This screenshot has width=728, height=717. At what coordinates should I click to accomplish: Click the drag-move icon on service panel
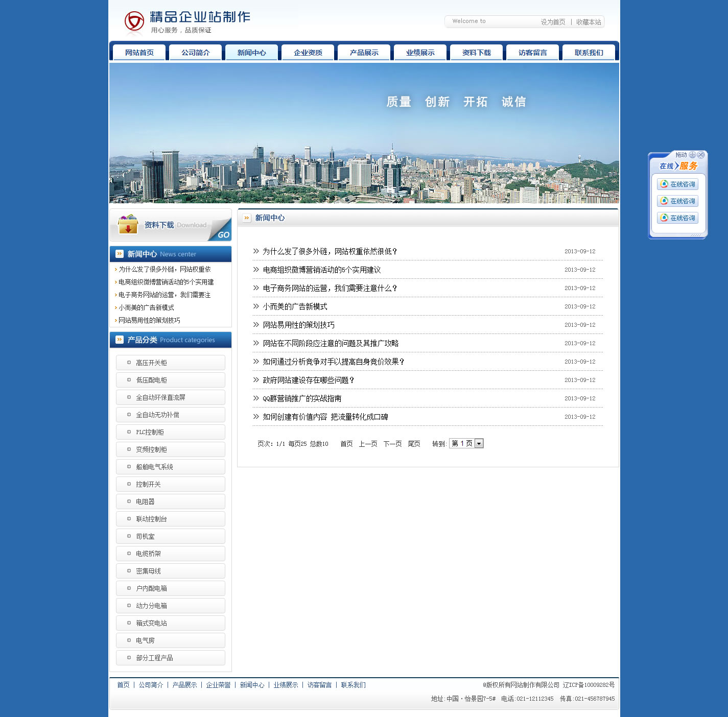(x=692, y=155)
